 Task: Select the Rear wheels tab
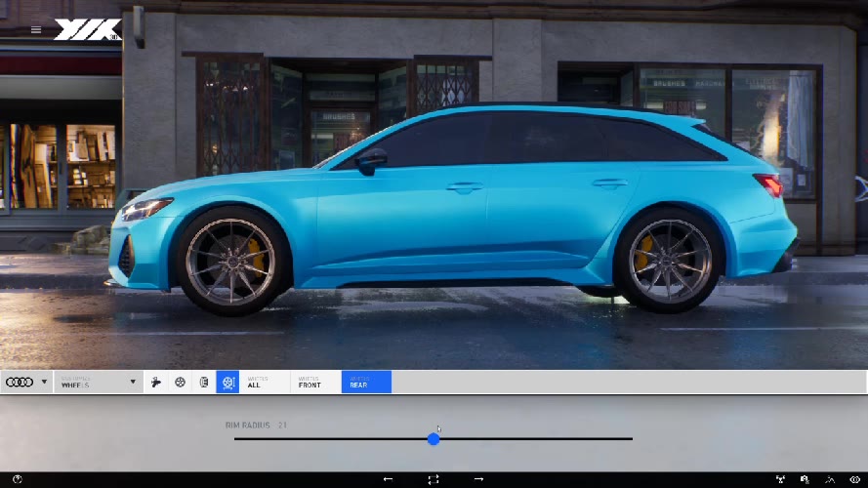point(366,383)
